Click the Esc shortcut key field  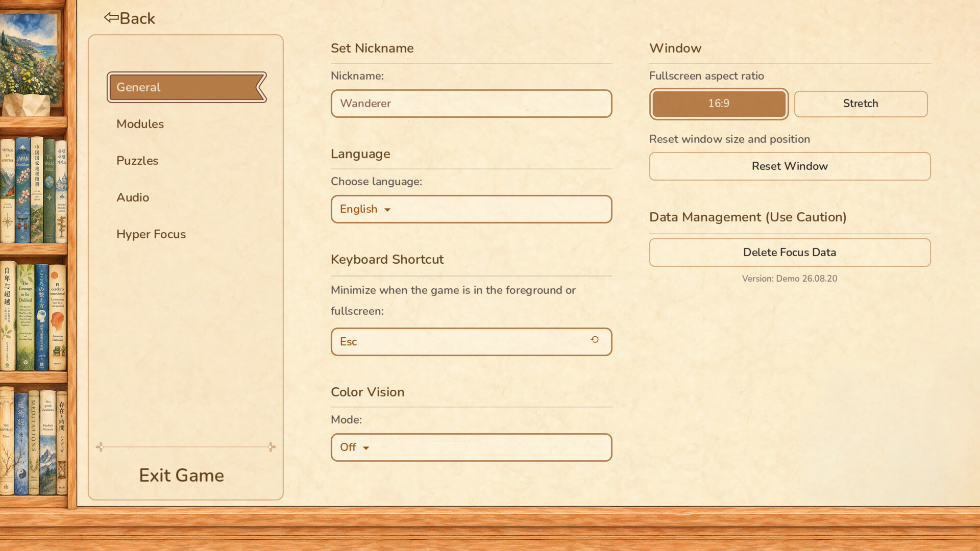point(471,342)
